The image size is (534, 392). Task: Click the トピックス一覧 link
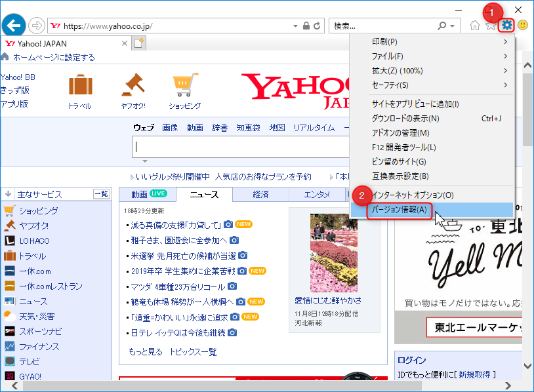click(x=193, y=351)
